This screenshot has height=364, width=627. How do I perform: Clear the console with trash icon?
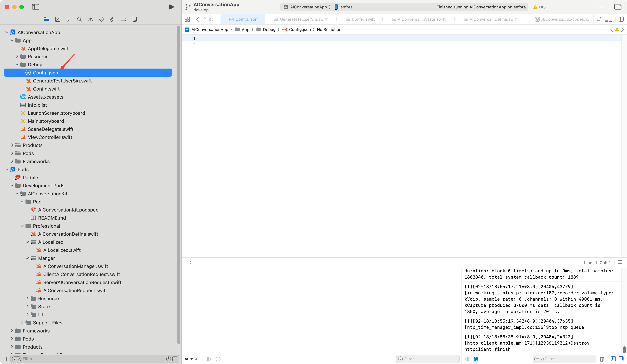point(602,359)
